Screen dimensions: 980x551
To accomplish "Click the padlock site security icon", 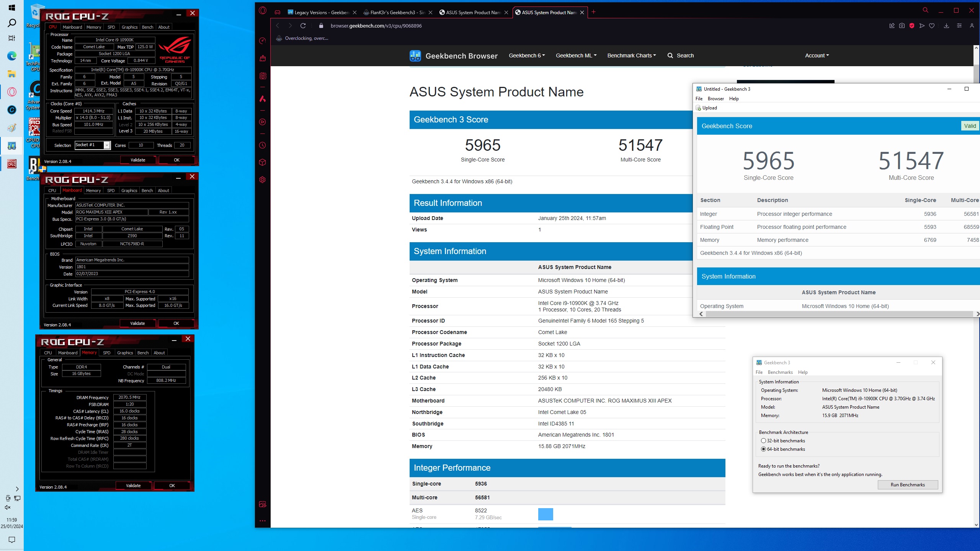I will [321, 26].
